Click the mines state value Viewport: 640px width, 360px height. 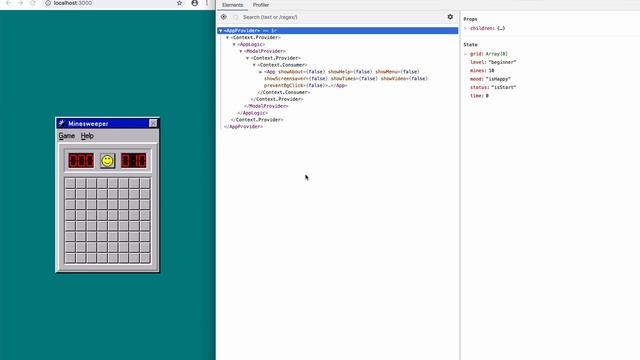[x=491, y=71]
